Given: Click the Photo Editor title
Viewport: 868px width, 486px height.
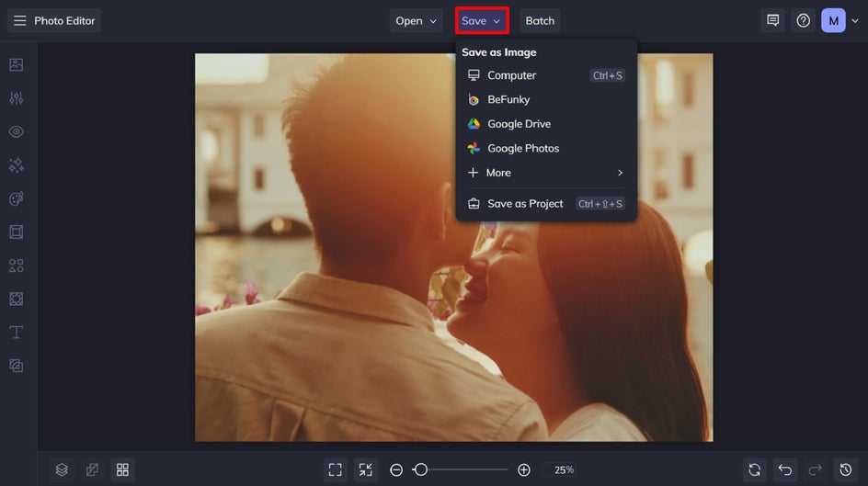Looking at the screenshot, I should pyautogui.click(x=64, y=20).
